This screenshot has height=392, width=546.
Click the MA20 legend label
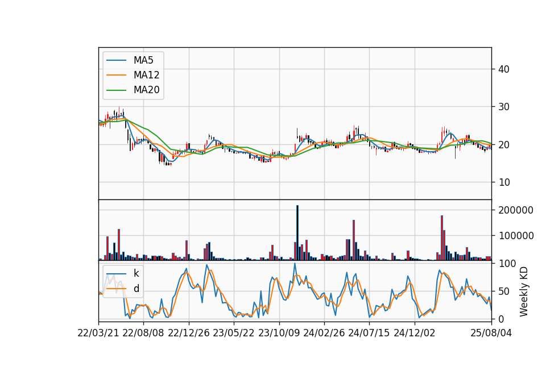pos(146,90)
